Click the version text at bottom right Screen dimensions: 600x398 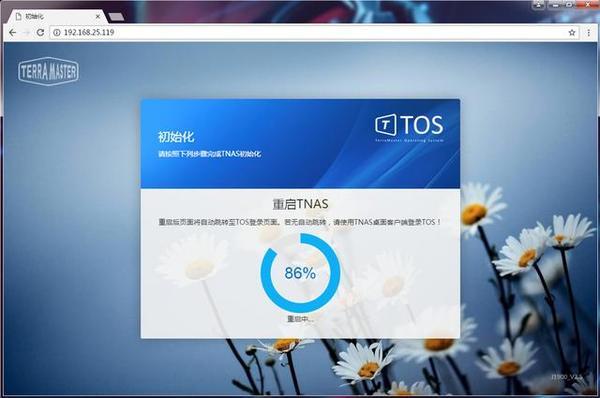pyautogui.click(x=567, y=377)
